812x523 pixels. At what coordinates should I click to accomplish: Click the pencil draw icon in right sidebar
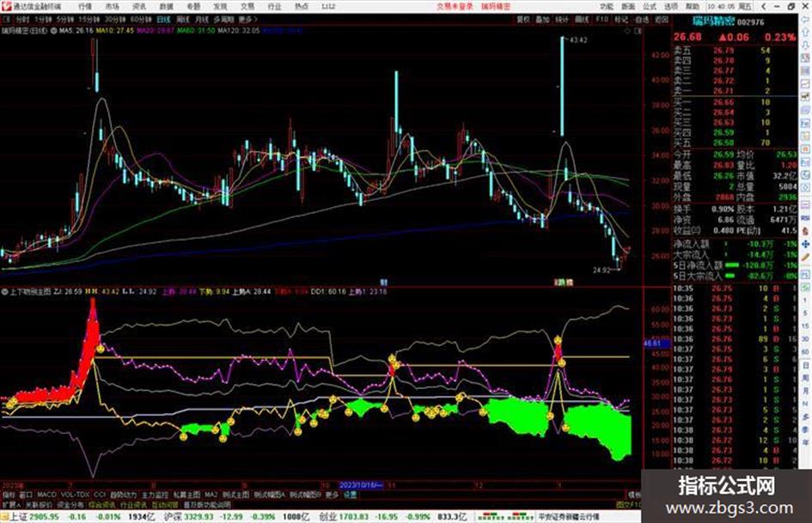805,257
